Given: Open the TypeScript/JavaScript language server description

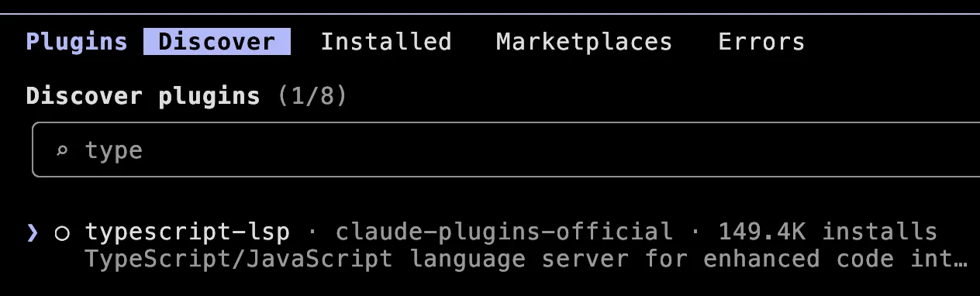Looking at the screenshot, I should click(526, 259).
